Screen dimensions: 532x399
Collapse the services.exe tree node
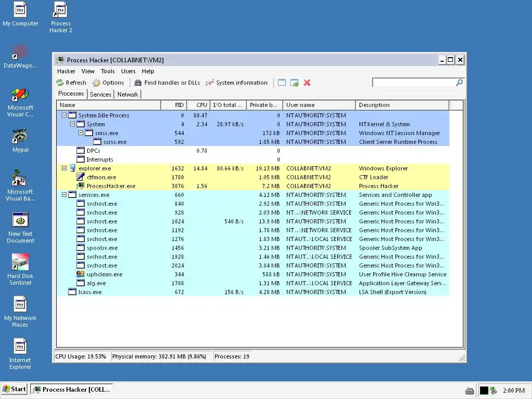pos(64,195)
